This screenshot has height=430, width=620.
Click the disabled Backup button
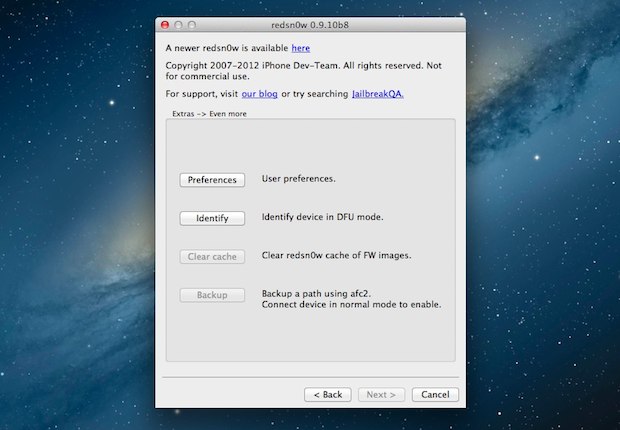[x=212, y=295]
